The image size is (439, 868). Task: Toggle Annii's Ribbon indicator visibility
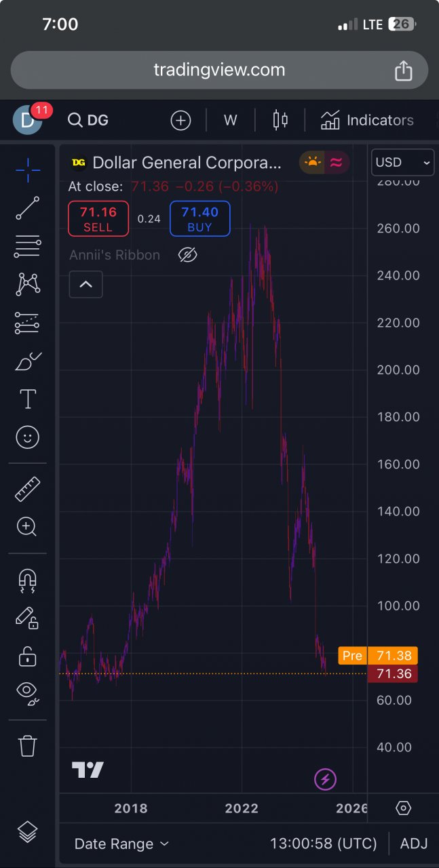pyautogui.click(x=188, y=255)
